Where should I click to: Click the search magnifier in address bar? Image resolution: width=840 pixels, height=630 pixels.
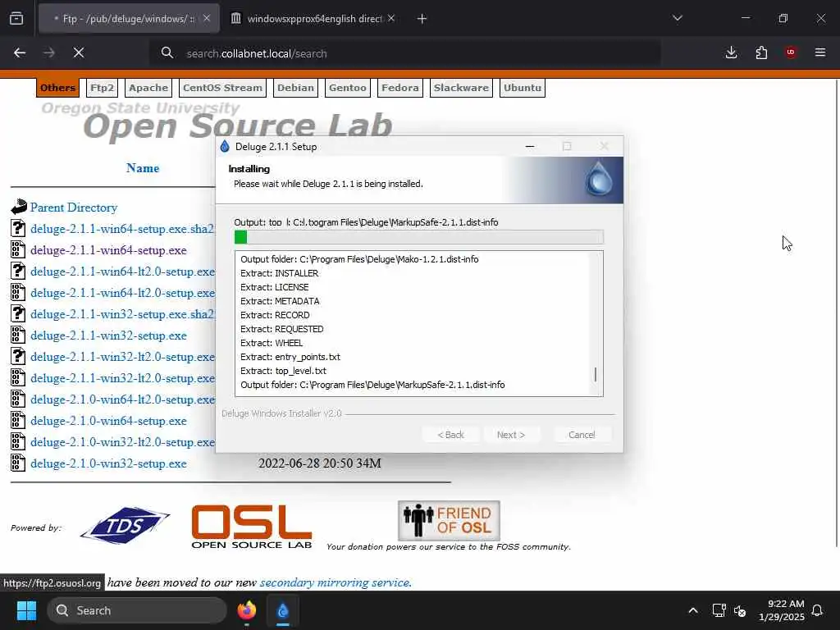coord(167,52)
